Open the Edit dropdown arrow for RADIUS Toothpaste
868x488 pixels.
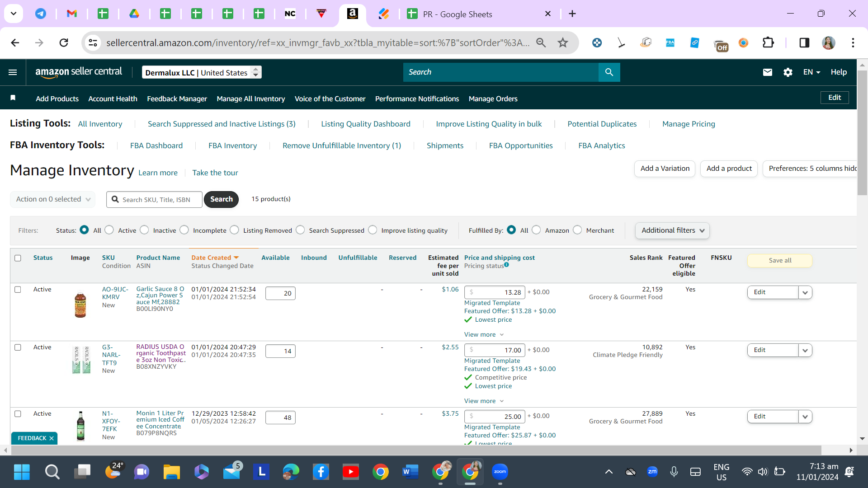point(805,350)
